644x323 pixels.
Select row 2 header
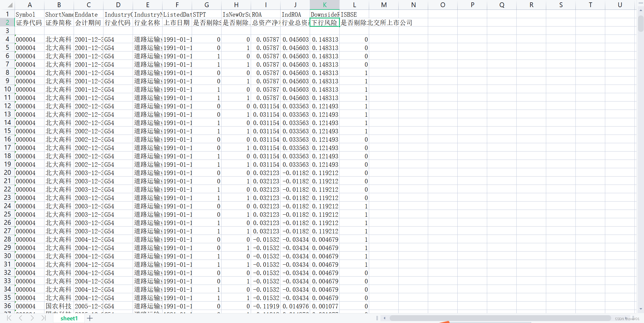coord(7,22)
